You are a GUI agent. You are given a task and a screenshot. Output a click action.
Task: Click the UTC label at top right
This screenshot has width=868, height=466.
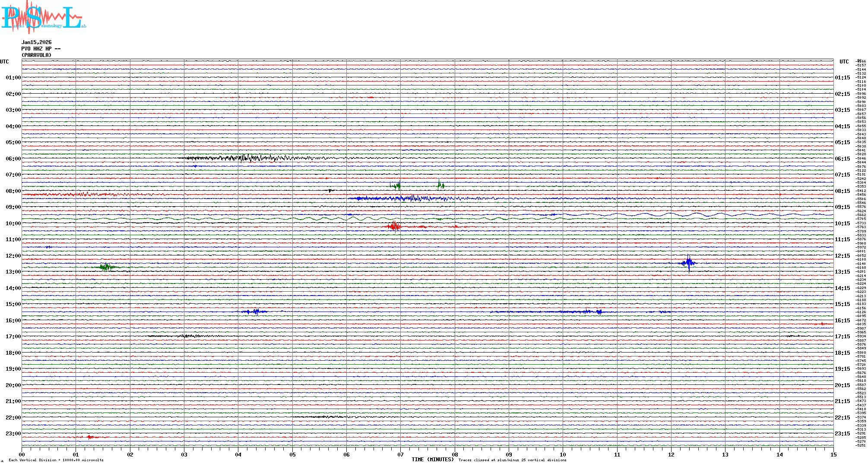[844, 62]
